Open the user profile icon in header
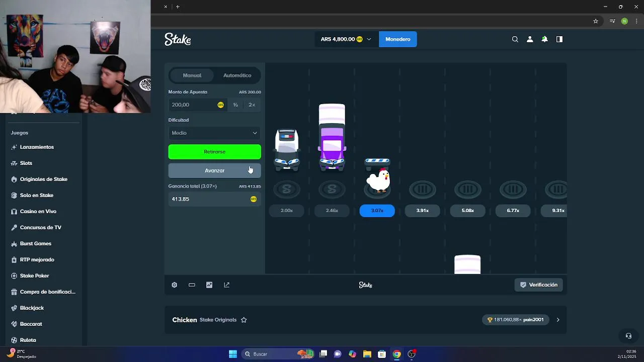The height and width of the screenshot is (362, 644). 530,39
